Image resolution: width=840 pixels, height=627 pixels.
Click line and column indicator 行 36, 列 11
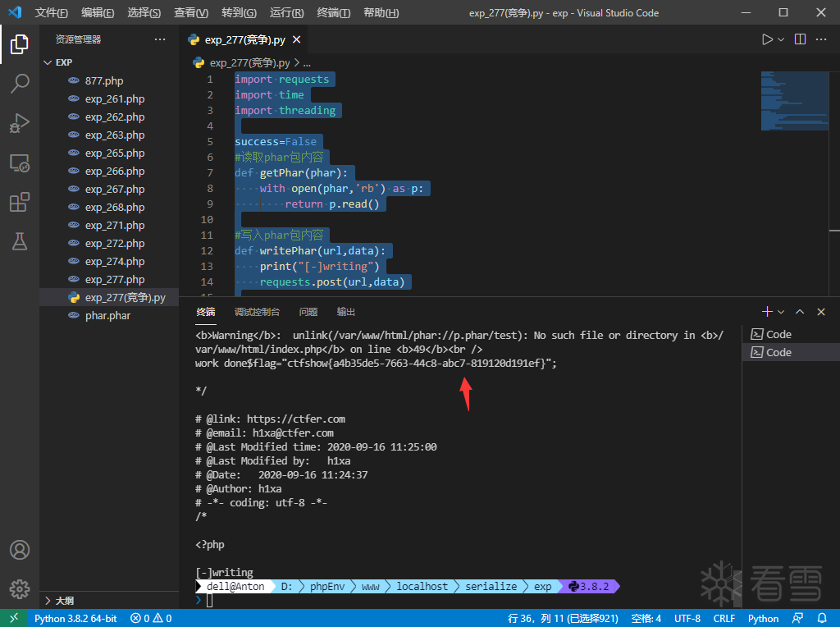563,619
